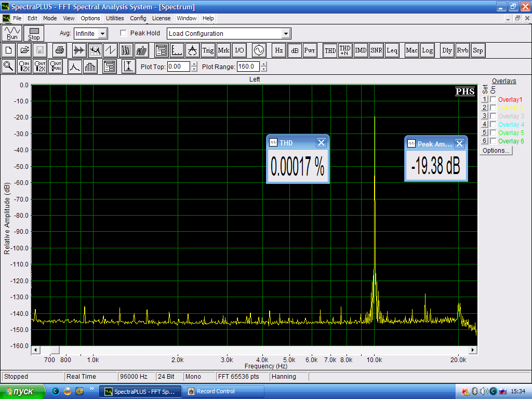Screen dimensions: 532x399
Task: Open the signal generator sine wave icon
Action: [x=258, y=50]
